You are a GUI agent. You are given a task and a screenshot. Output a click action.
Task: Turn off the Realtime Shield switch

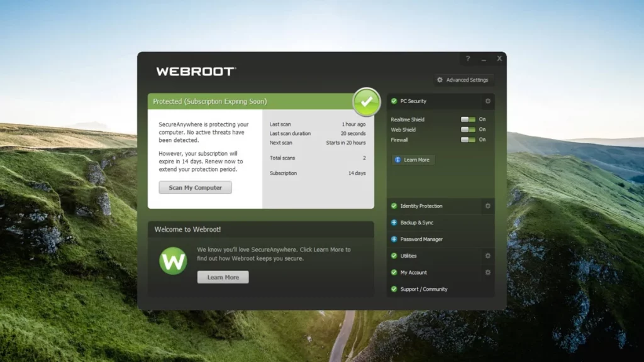click(468, 119)
